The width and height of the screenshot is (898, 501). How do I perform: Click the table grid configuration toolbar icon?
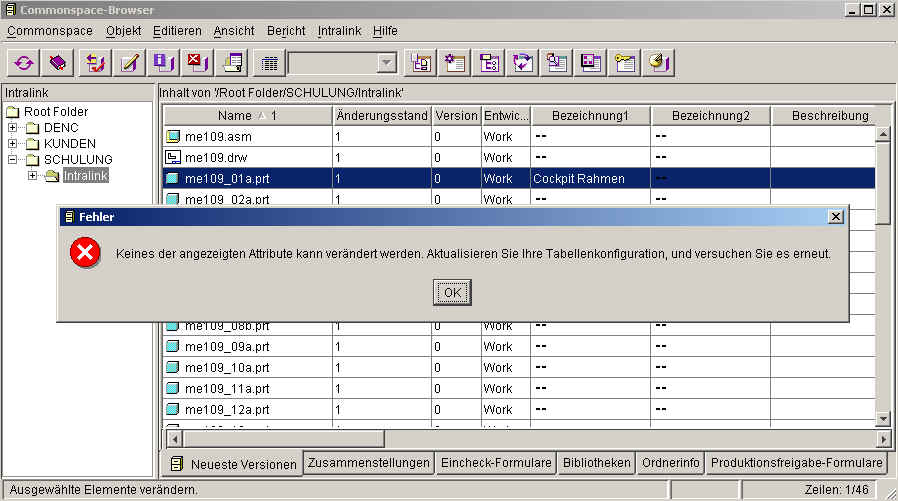click(269, 63)
